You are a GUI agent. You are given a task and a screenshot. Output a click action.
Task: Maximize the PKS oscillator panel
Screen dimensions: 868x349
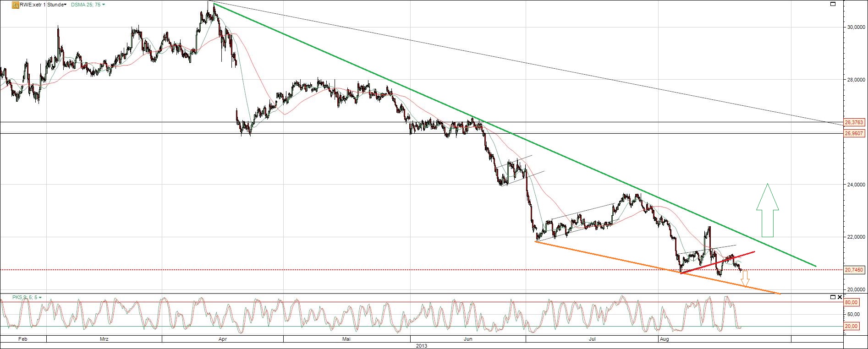point(833,297)
